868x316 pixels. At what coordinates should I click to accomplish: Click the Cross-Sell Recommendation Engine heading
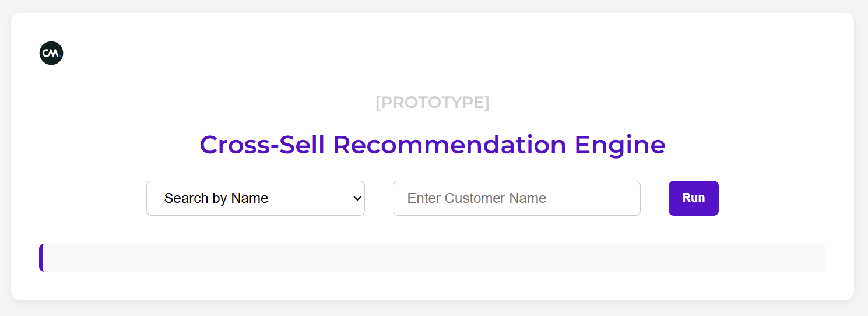point(433,145)
